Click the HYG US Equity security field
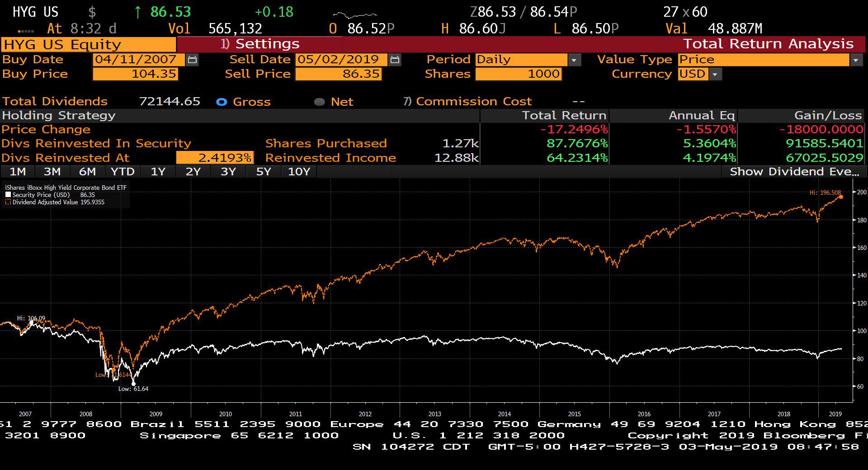Image resolution: width=868 pixels, height=470 pixels. pyautogui.click(x=89, y=44)
